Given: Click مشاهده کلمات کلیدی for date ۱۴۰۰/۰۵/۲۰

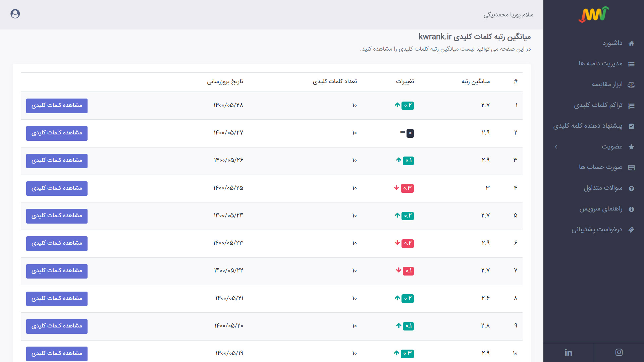Looking at the screenshot, I should (x=57, y=326).
